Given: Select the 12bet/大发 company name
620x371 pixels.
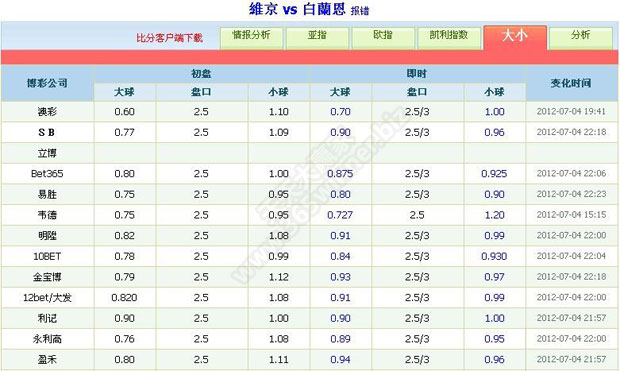Looking at the screenshot, I should pyautogui.click(x=47, y=298).
